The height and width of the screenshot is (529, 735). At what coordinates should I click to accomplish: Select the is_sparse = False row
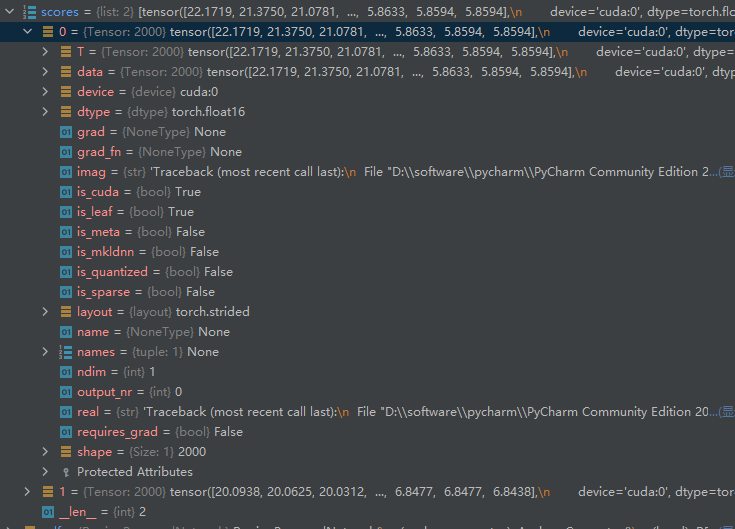click(368, 292)
